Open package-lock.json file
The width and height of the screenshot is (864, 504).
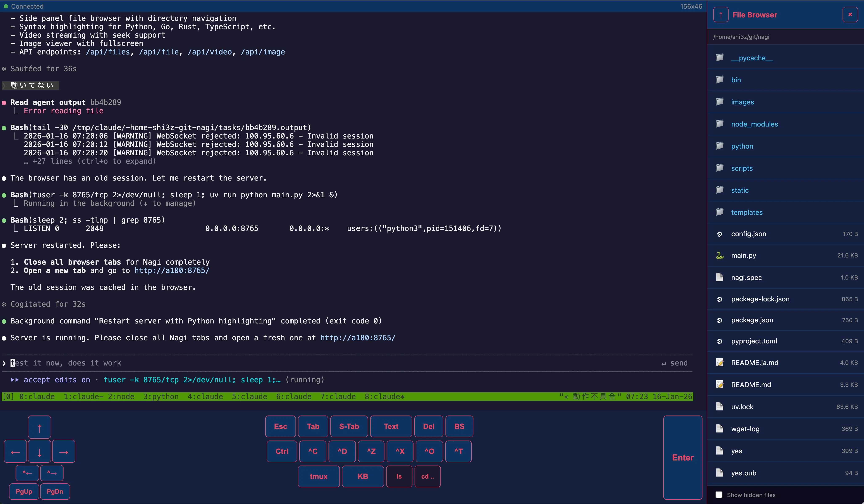[x=785, y=299]
